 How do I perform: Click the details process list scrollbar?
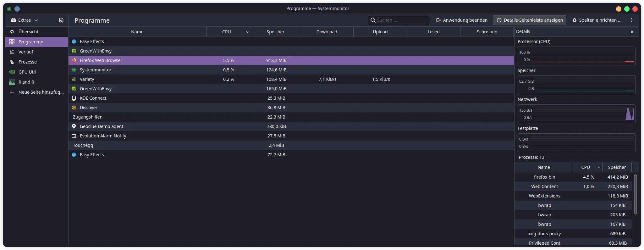[635, 194]
